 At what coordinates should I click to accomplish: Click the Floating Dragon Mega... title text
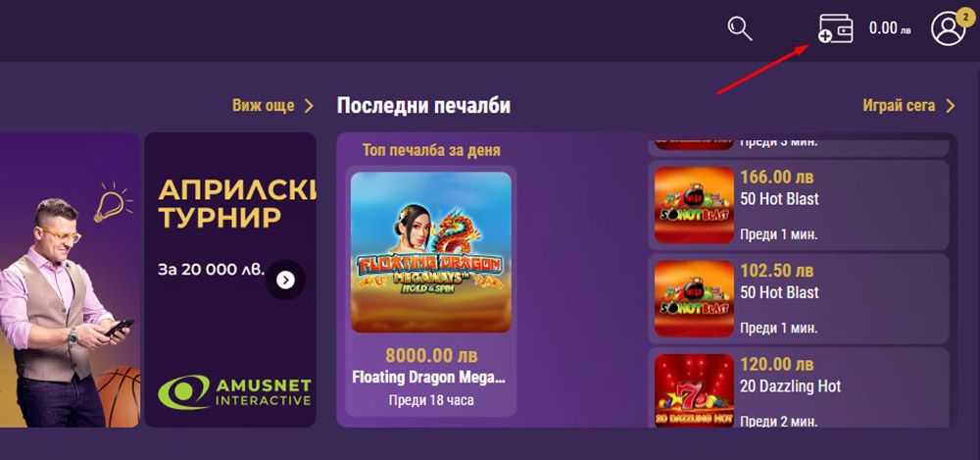point(429,378)
